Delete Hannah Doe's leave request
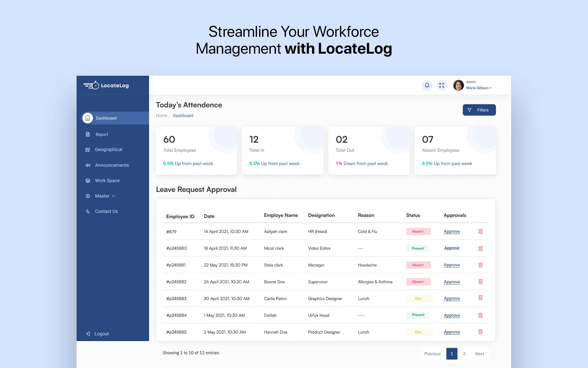 click(480, 332)
